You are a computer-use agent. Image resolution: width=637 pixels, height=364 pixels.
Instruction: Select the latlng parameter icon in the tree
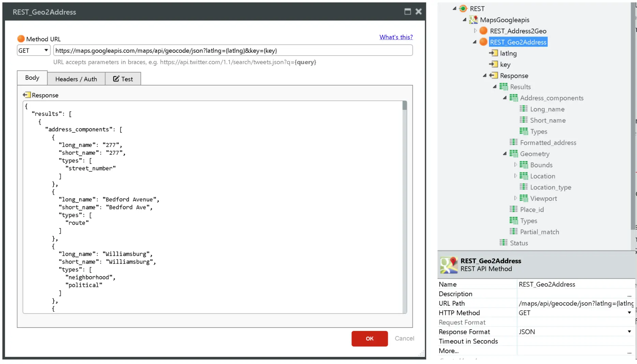pyautogui.click(x=493, y=53)
